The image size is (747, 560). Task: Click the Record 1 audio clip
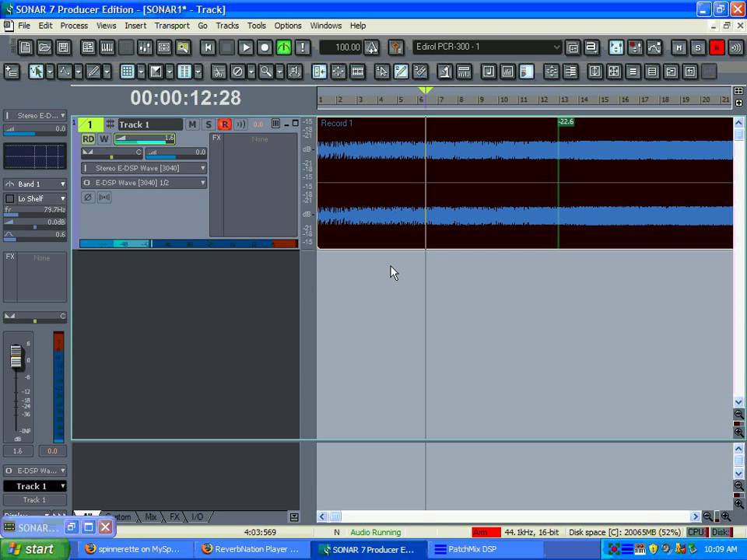click(524, 183)
